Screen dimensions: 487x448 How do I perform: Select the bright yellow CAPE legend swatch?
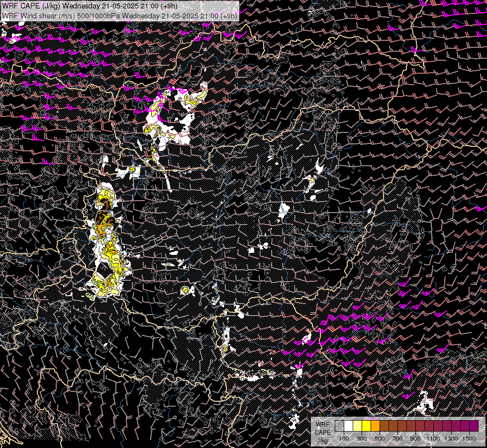pyautogui.click(x=367, y=426)
